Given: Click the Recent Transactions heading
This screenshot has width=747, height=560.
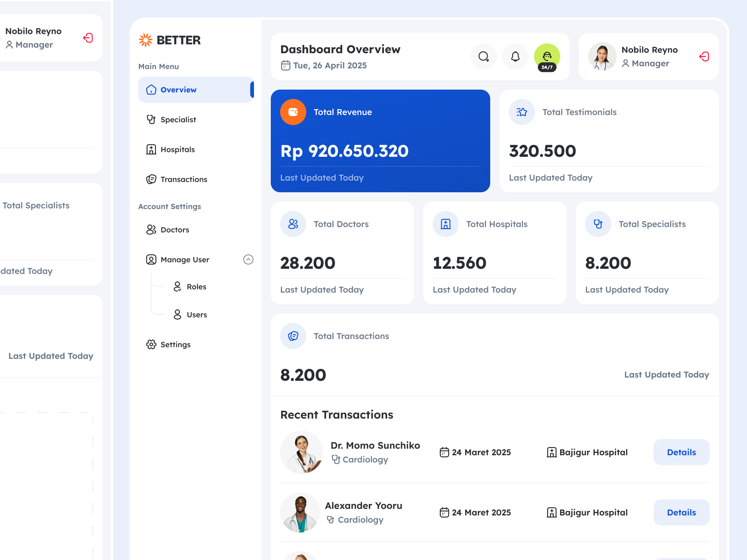Looking at the screenshot, I should pos(336,414).
